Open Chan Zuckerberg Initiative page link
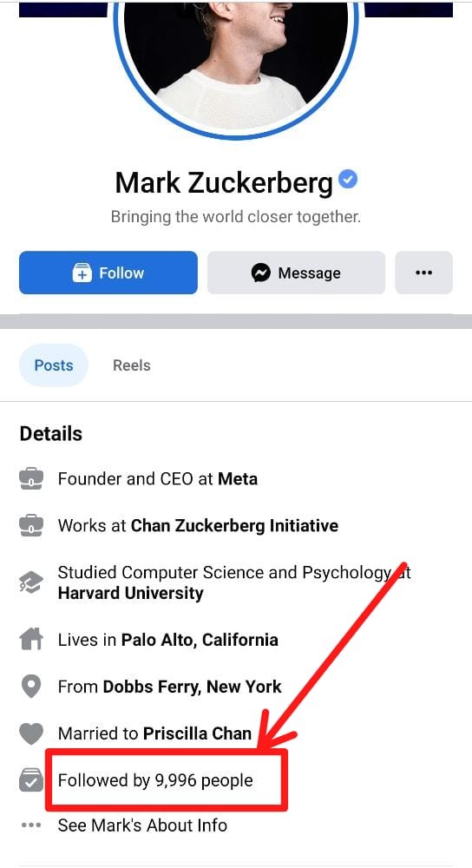 coord(234,525)
